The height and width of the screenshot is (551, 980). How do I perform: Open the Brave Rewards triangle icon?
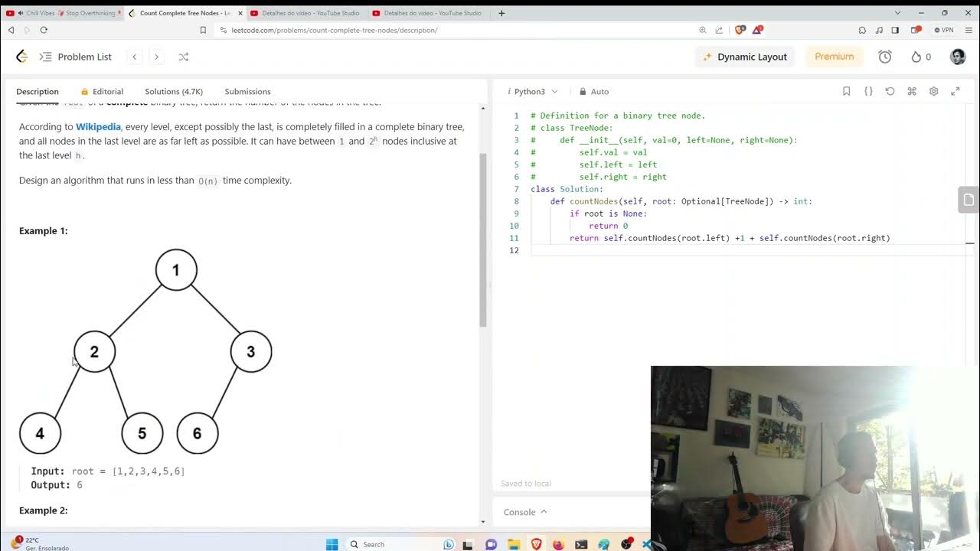point(757,30)
